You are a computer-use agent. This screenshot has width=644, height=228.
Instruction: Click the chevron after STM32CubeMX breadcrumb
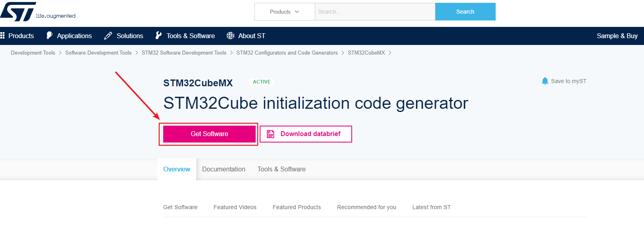tap(390, 53)
